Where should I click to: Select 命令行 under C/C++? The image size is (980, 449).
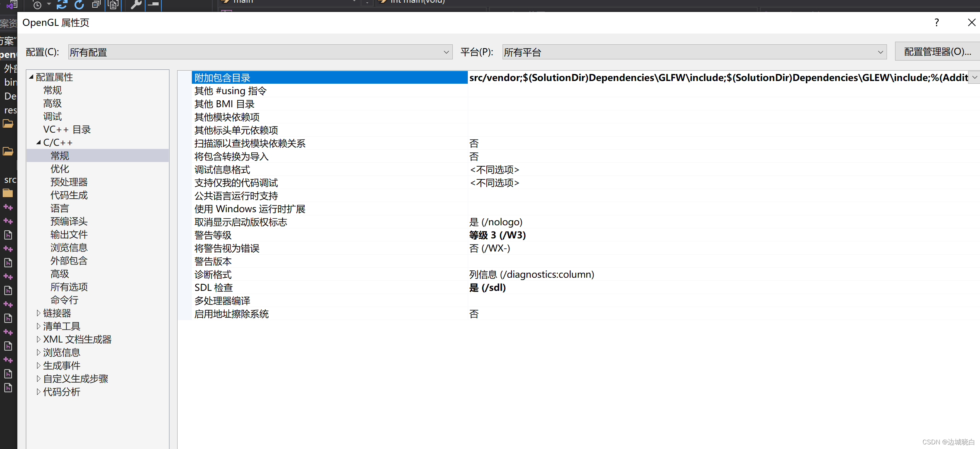tap(64, 300)
